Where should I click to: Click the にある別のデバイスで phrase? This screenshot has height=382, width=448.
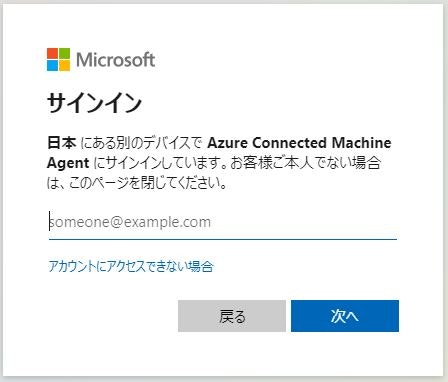click(142, 143)
